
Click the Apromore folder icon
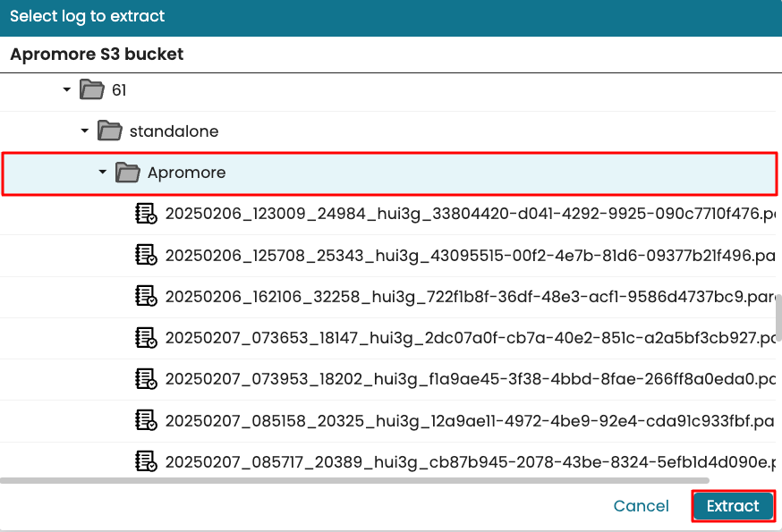(x=128, y=172)
